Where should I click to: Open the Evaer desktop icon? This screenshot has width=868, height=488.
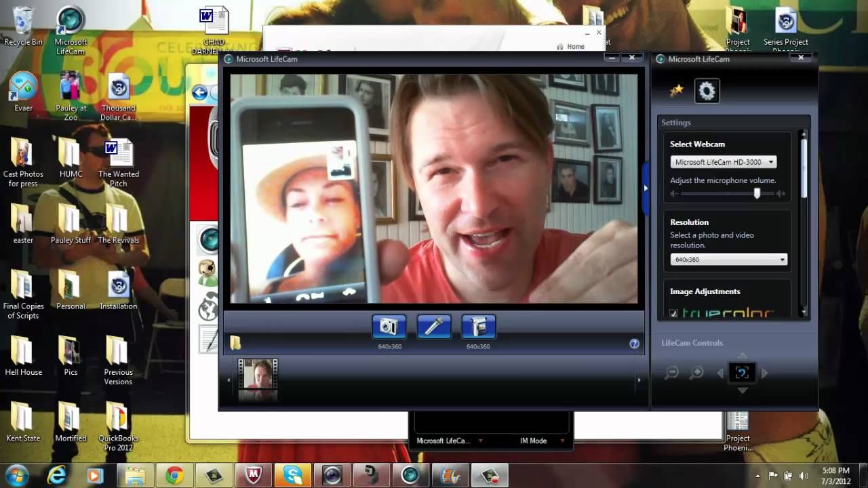click(23, 92)
